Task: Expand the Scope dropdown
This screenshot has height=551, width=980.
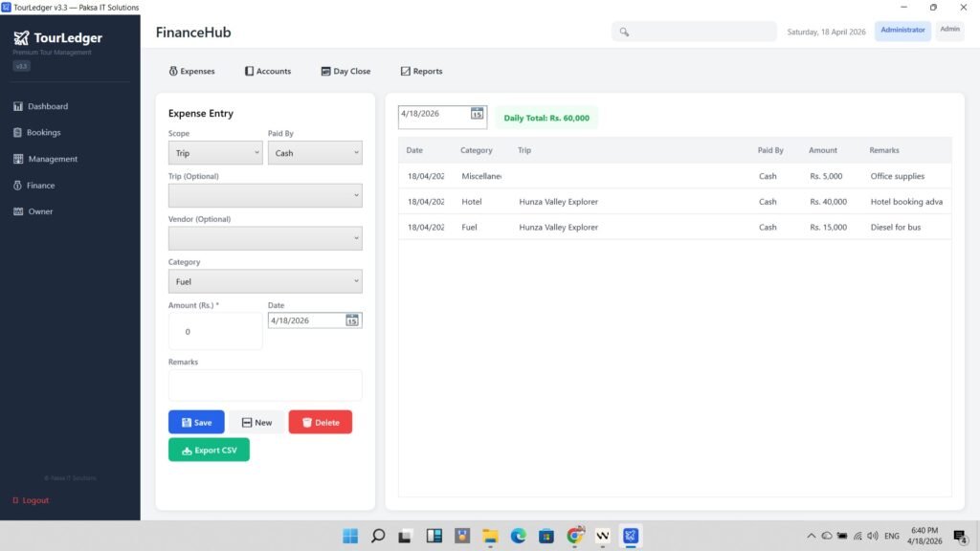Action: (215, 153)
